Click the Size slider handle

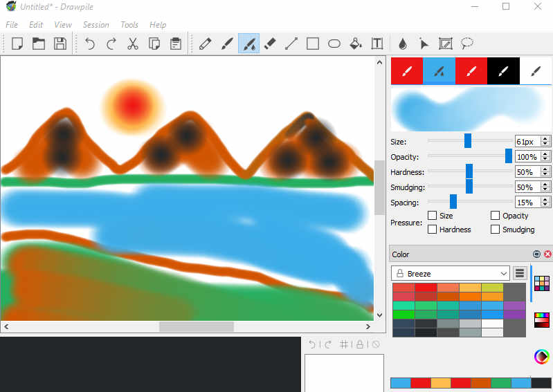468,140
